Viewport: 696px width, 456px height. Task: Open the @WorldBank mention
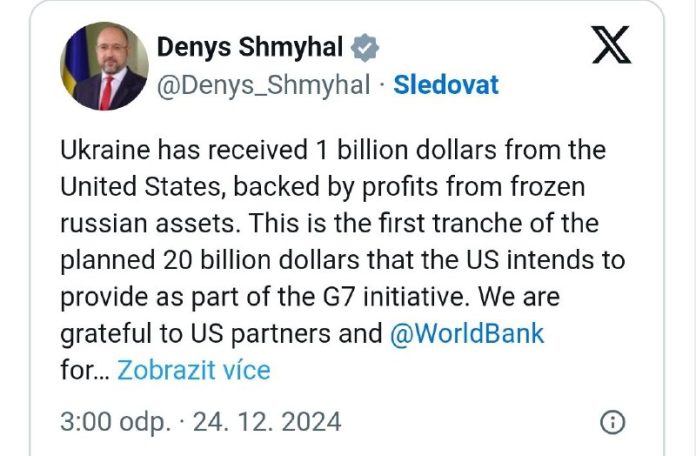tap(468, 333)
